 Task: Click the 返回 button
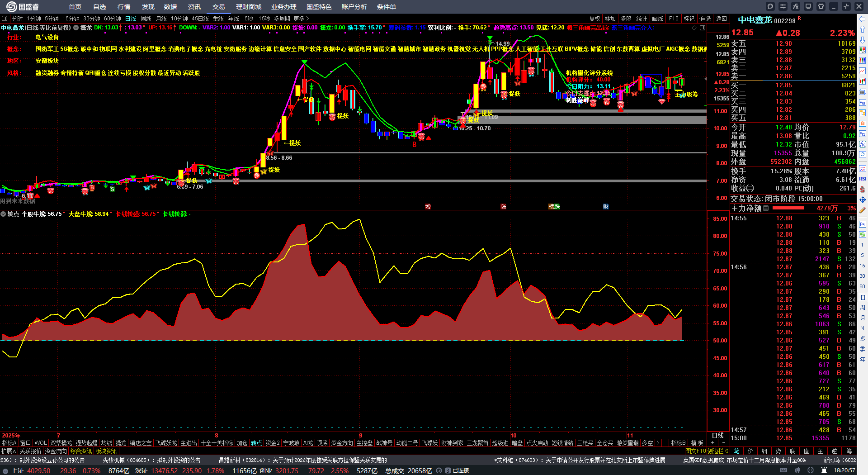pos(722,19)
